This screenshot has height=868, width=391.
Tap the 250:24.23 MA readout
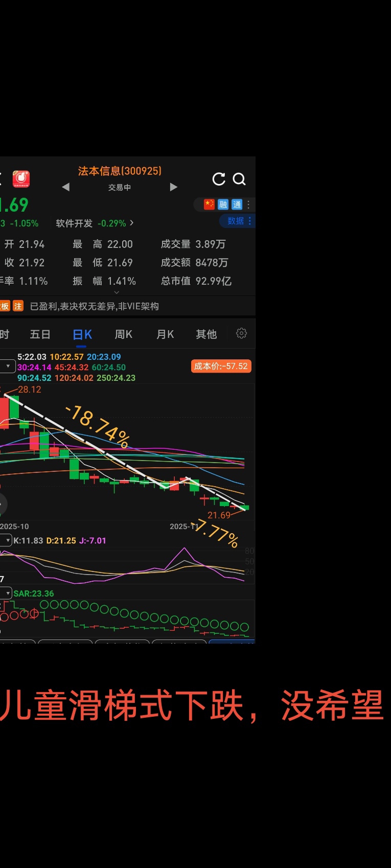(x=116, y=378)
